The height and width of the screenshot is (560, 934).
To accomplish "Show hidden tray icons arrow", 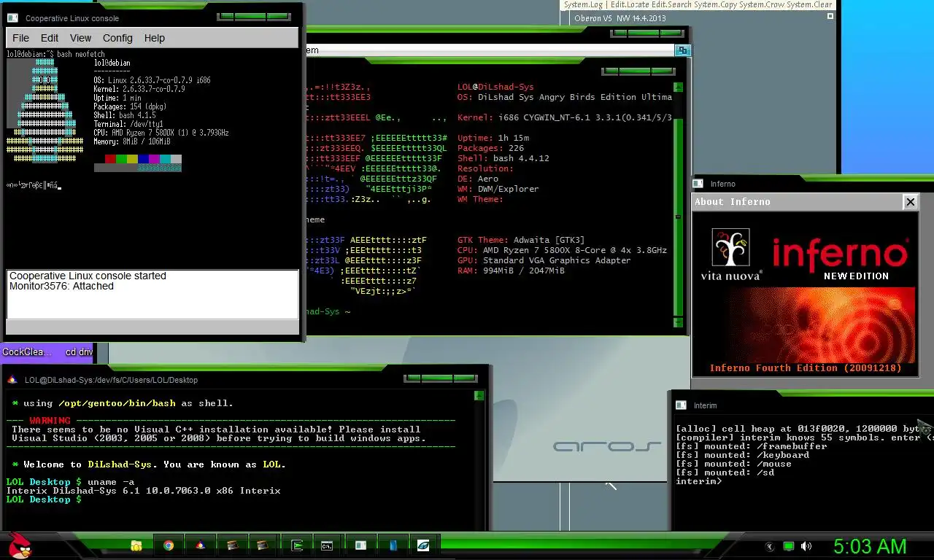I will pyautogui.click(x=770, y=546).
